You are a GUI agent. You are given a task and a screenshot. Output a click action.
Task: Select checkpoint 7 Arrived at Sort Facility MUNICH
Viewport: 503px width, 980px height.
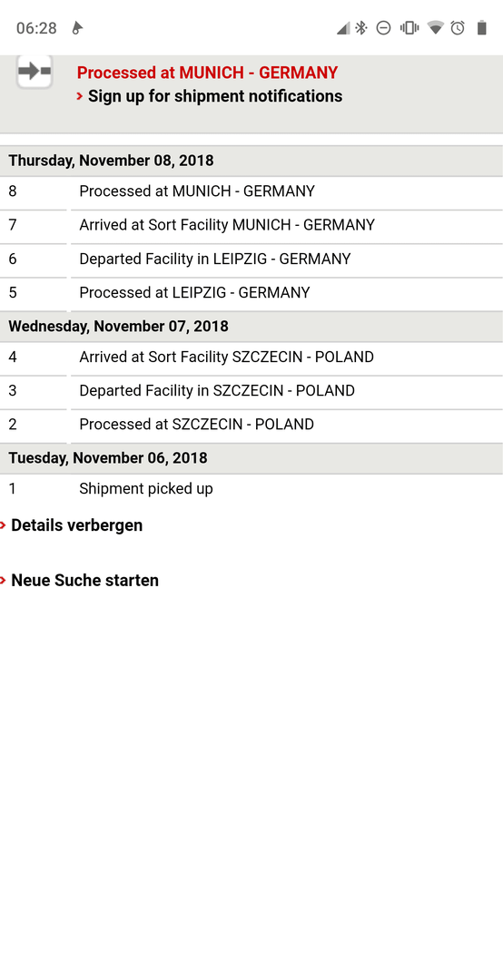251,225
